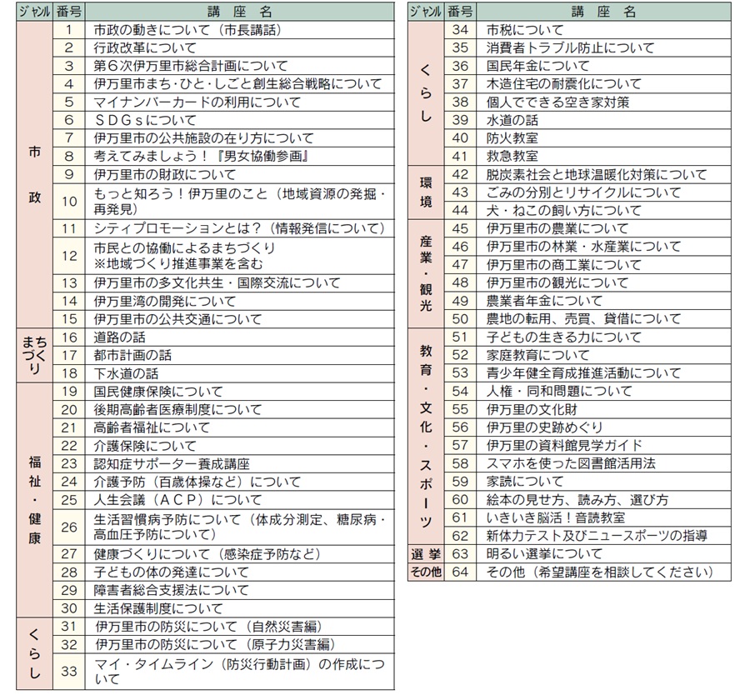750x700 pixels.
Task: Select 水道の話
Action: (x=512, y=120)
